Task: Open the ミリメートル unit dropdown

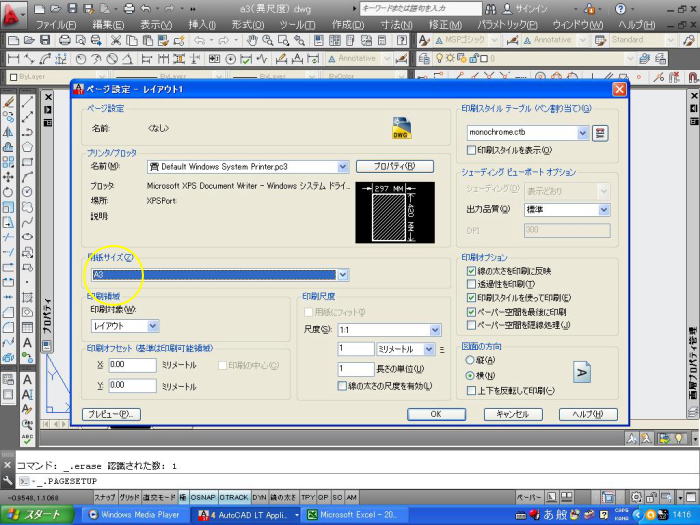Action: click(x=429, y=349)
